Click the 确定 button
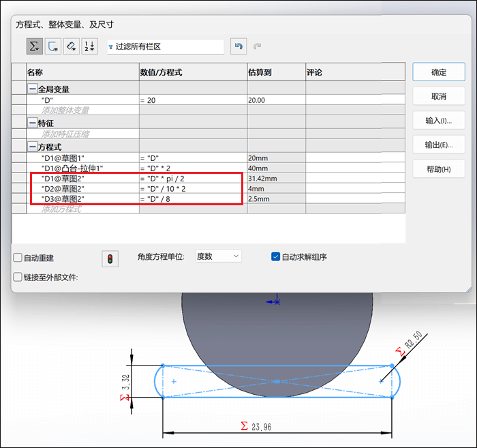This screenshot has width=477, height=448. (x=439, y=72)
